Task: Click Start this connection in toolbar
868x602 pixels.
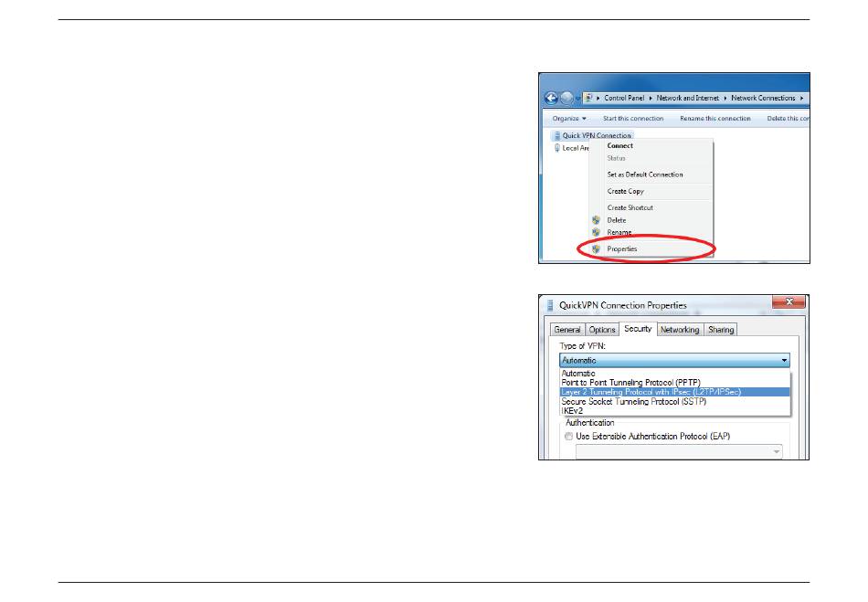Action: pos(633,118)
